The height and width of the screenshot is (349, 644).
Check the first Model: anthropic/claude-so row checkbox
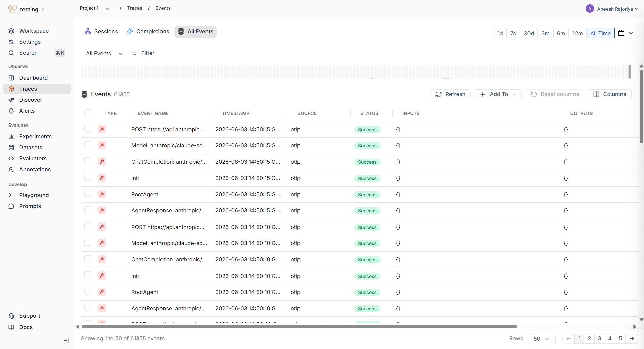88,145
